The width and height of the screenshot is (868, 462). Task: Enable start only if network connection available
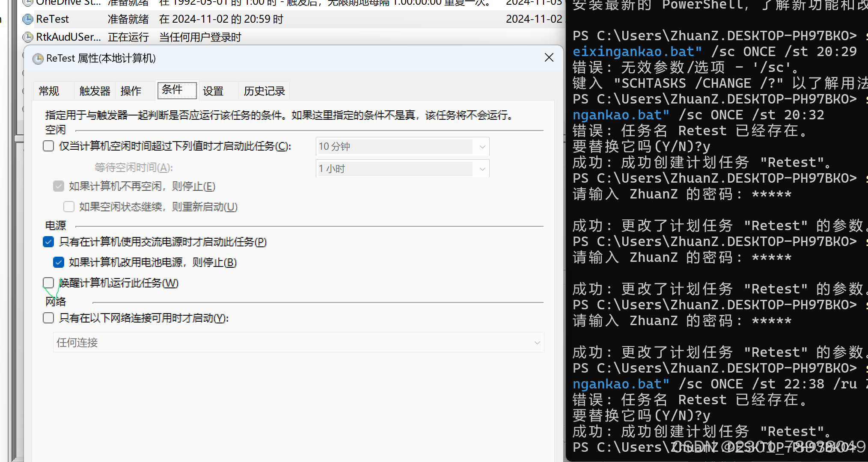(x=48, y=318)
